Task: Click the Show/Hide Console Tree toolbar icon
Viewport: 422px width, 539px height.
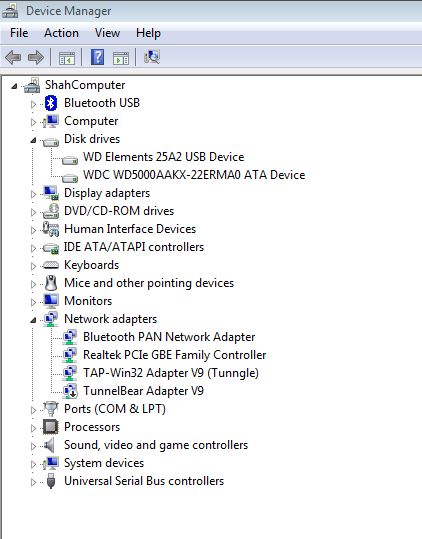Action: (67, 58)
